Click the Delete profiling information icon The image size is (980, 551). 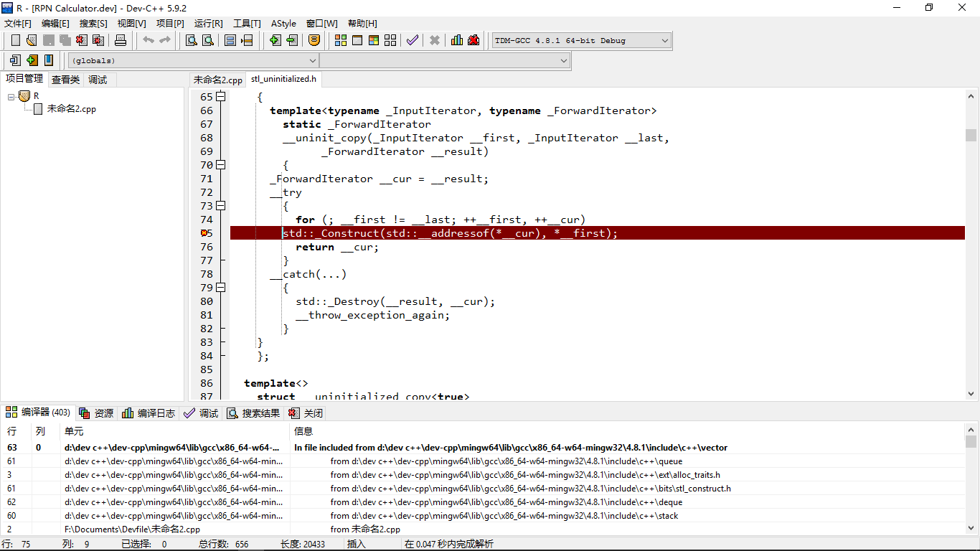473,40
